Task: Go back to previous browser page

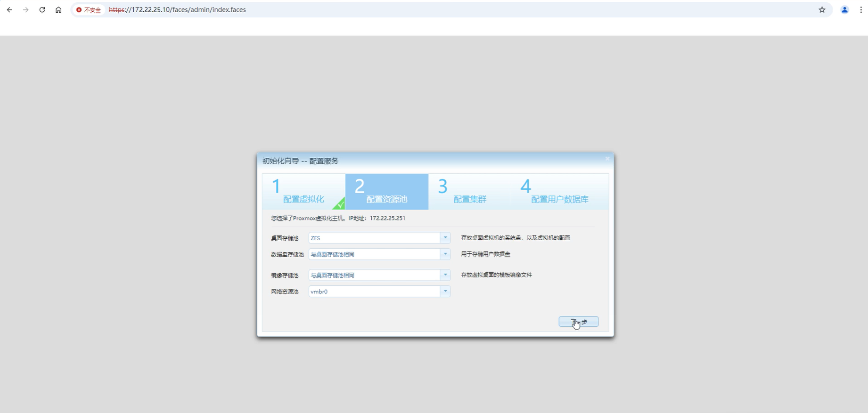Action: [9, 9]
